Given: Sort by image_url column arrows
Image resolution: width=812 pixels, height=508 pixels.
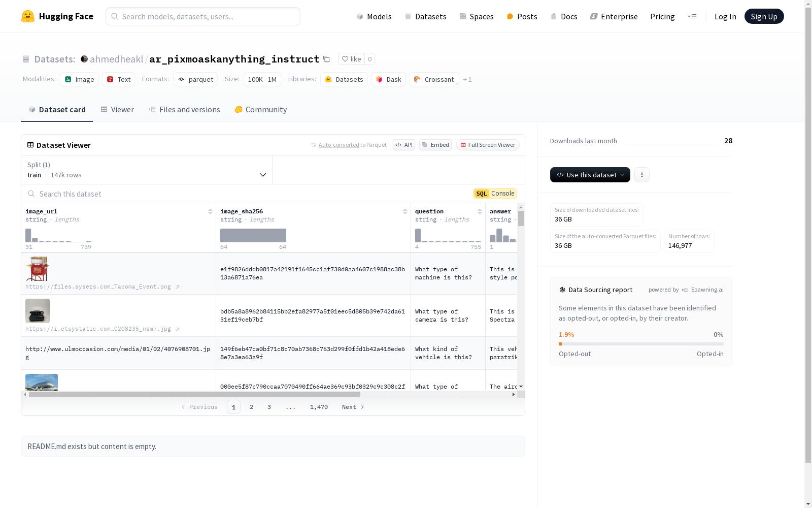Looking at the screenshot, I should pos(210,211).
